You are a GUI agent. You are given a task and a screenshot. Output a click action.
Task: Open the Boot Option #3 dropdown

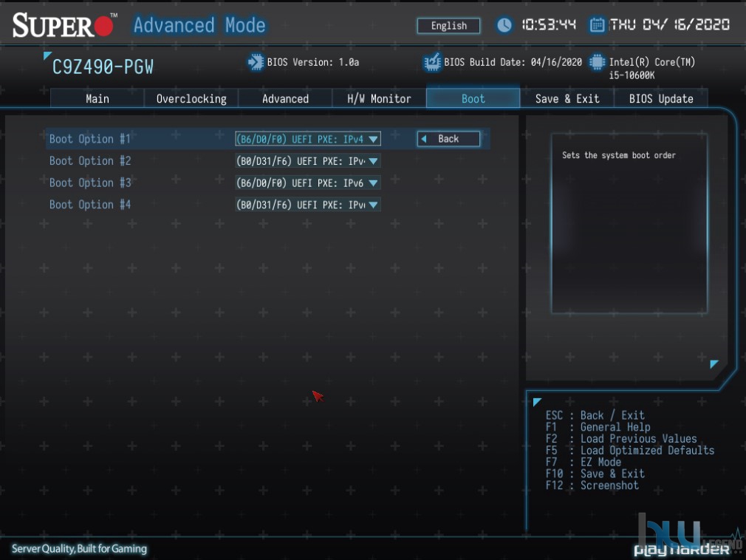click(x=308, y=182)
